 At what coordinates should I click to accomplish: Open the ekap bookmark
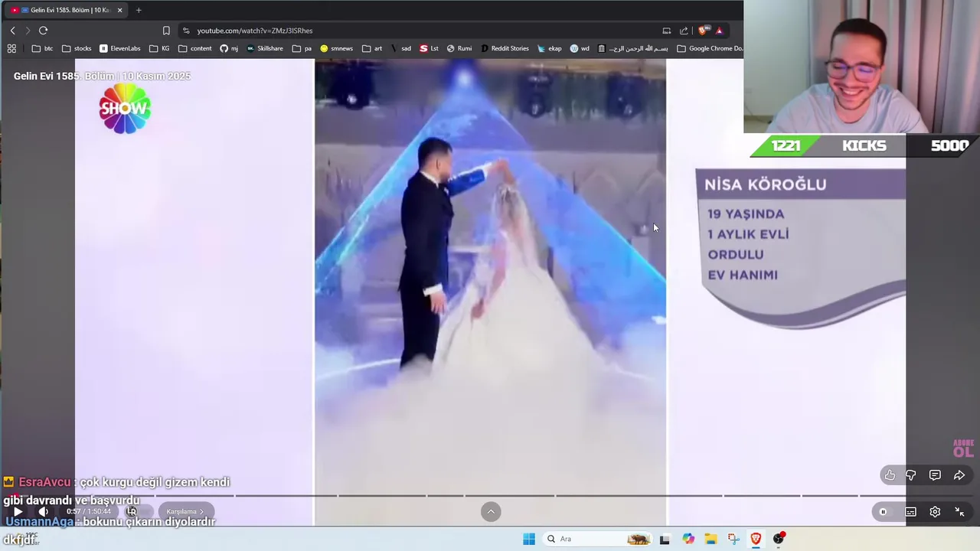coord(550,48)
